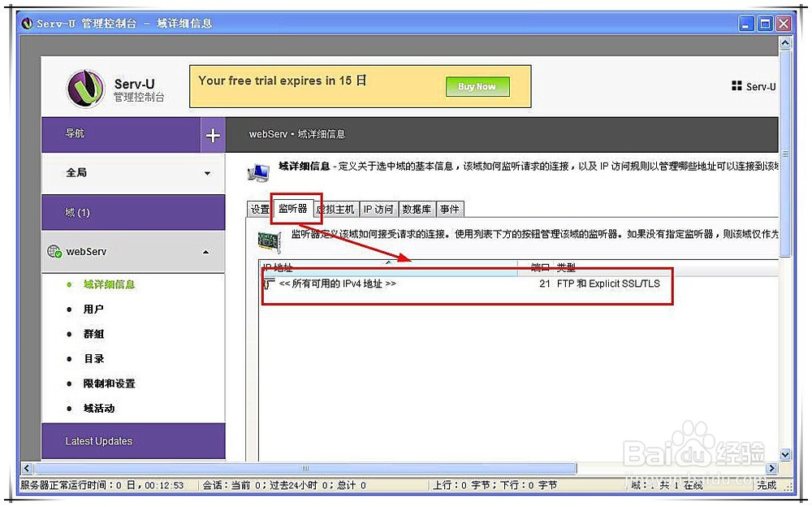Viewport: 812px width, 507px height.
Task: Open 目录 in webServ menu
Action: [93, 359]
